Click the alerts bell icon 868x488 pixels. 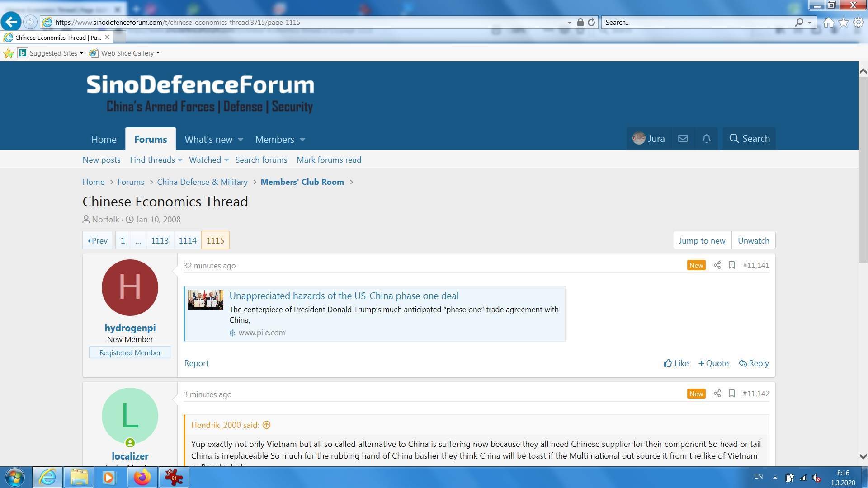[x=706, y=139]
